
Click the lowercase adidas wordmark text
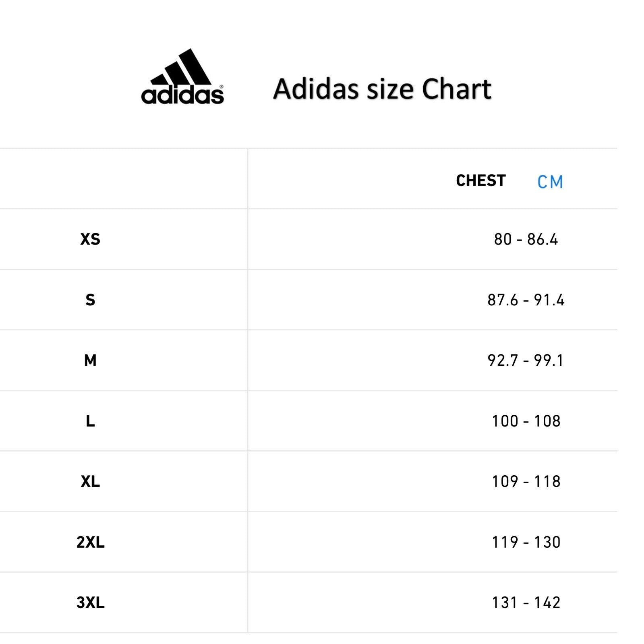pyautogui.click(x=182, y=95)
